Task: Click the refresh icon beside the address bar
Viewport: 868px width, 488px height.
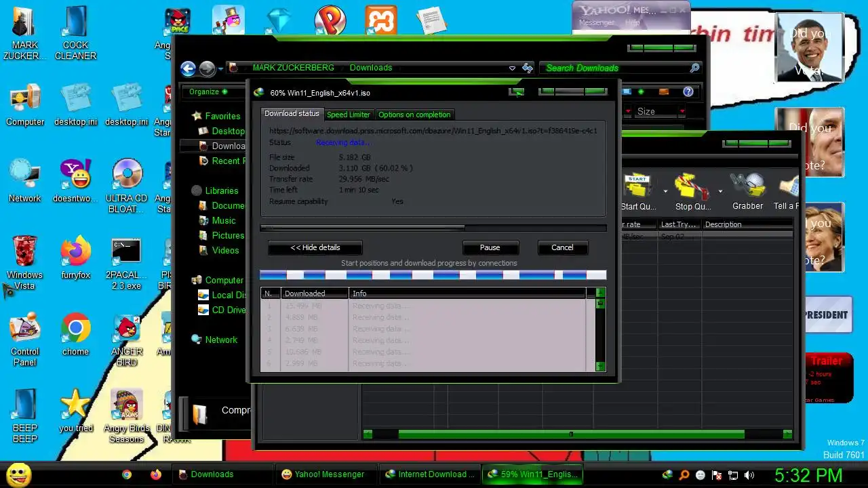Action: [x=528, y=68]
